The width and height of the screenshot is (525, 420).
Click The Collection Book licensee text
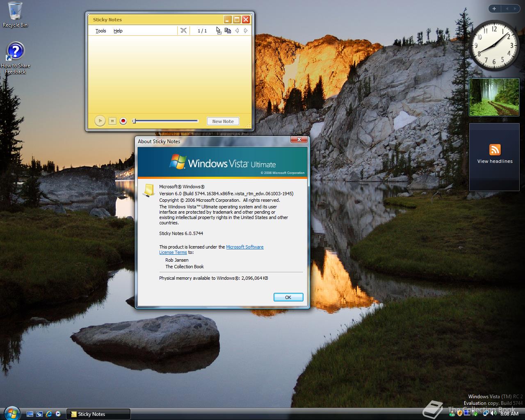point(185,267)
